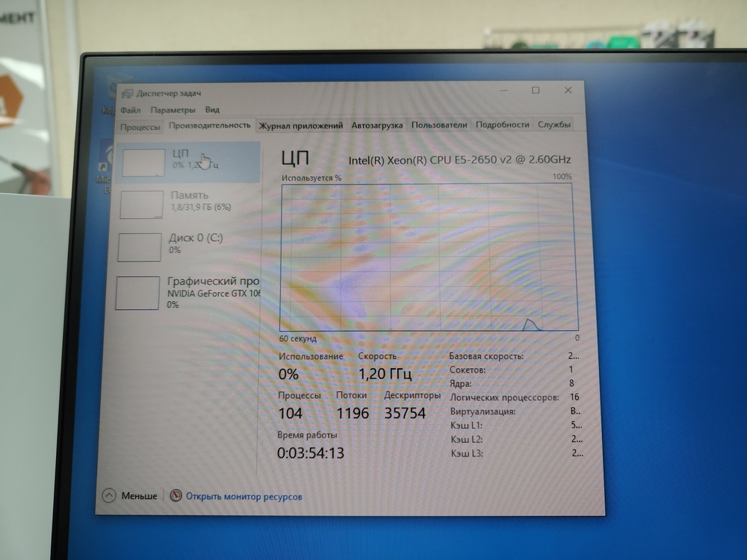This screenshot has height=560, width=747.
Task: Switch to the Процессы tab
Action: [x=140, y=127]
